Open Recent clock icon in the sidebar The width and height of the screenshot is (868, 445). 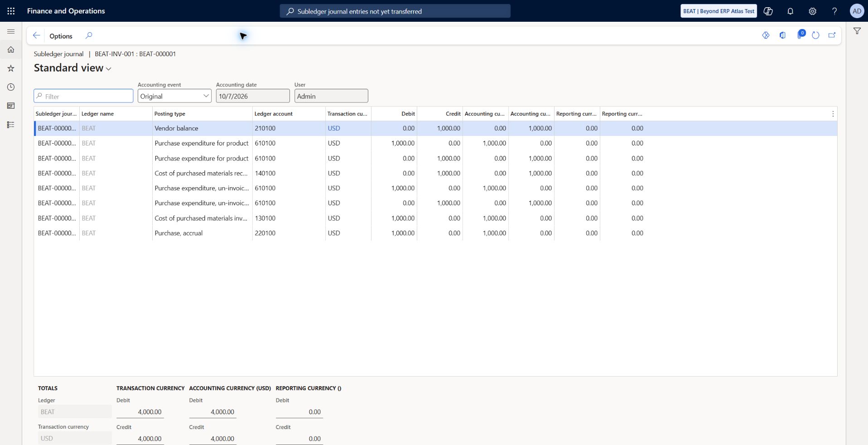coord(11,87)
